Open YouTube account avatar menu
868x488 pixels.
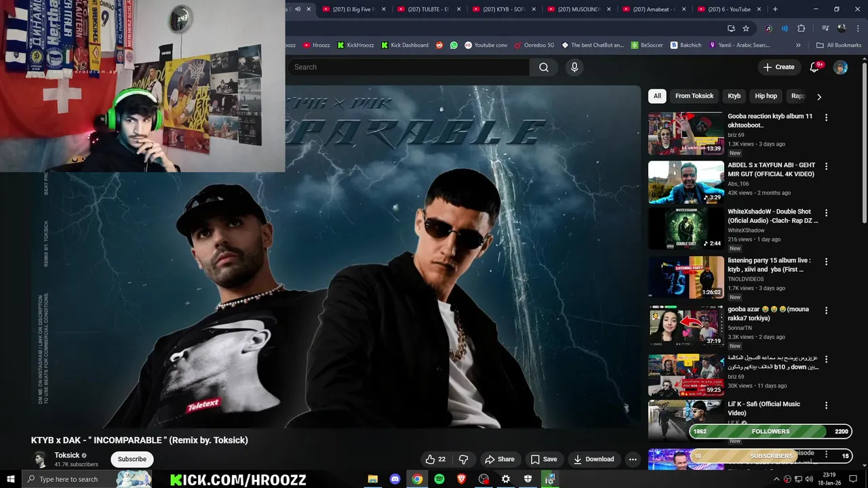click(840, 67)
